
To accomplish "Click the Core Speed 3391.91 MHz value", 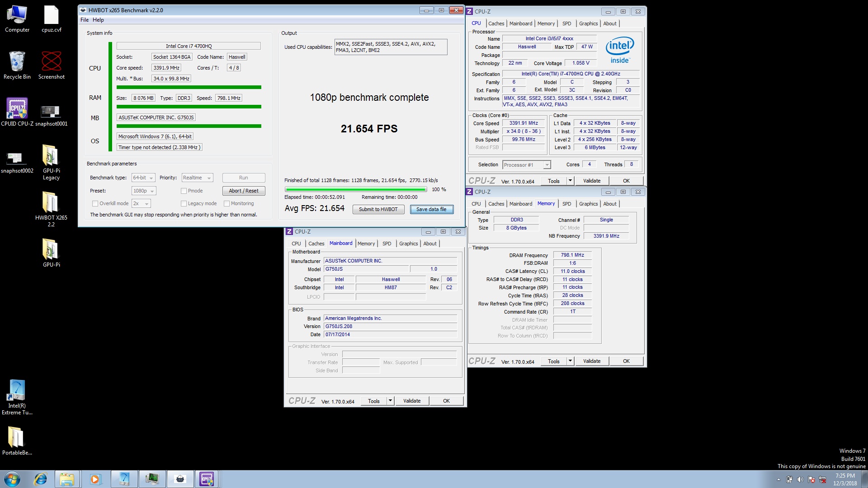I will click(x=524, y=123).
